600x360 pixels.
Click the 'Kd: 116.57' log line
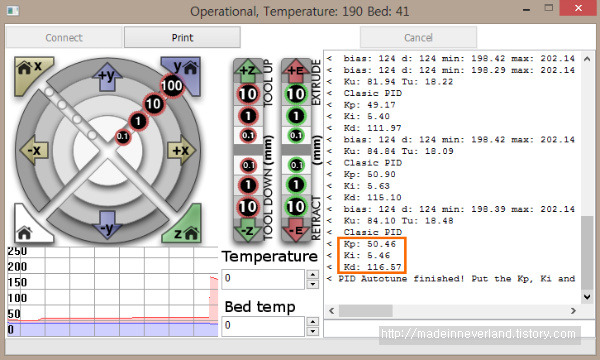click(x=372, y=267)
